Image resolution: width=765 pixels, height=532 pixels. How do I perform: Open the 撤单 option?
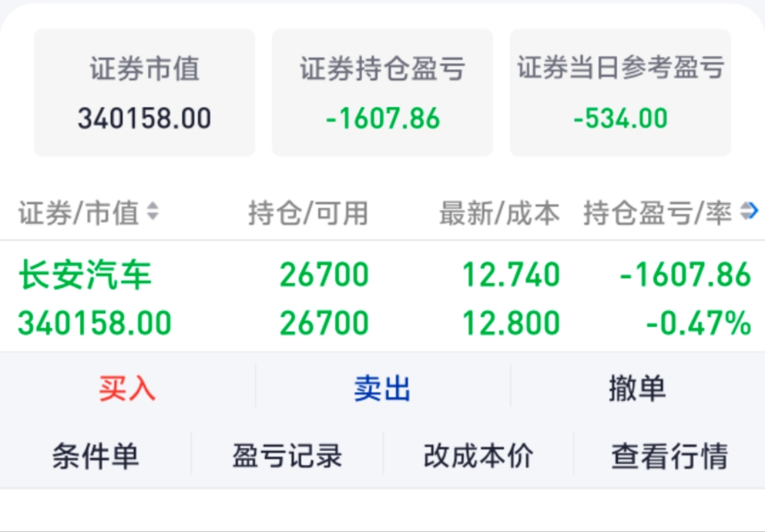pos(637,387)
